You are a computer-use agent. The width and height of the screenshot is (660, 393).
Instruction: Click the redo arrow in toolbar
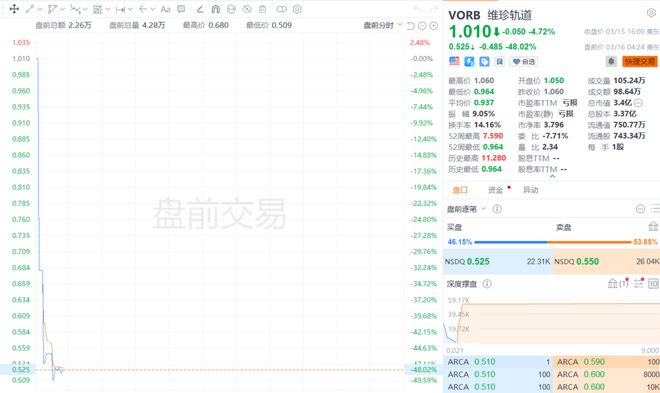point(433,9)
